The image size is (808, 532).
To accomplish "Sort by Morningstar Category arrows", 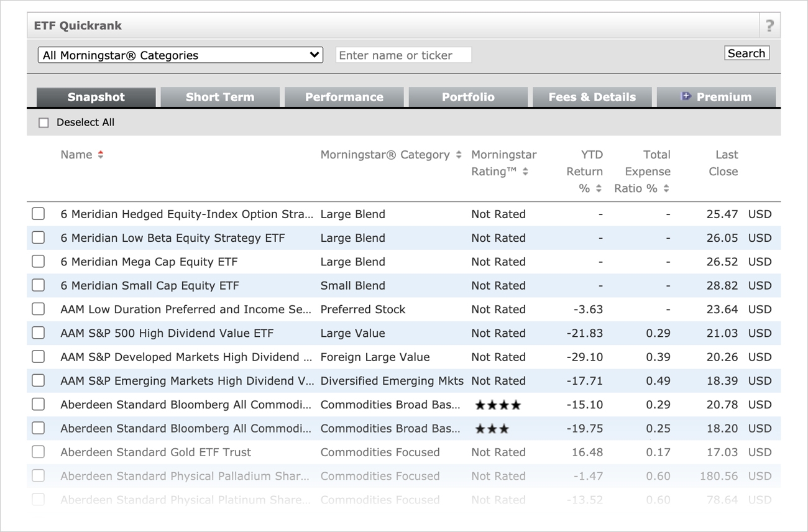I will (x=459, y=155).
